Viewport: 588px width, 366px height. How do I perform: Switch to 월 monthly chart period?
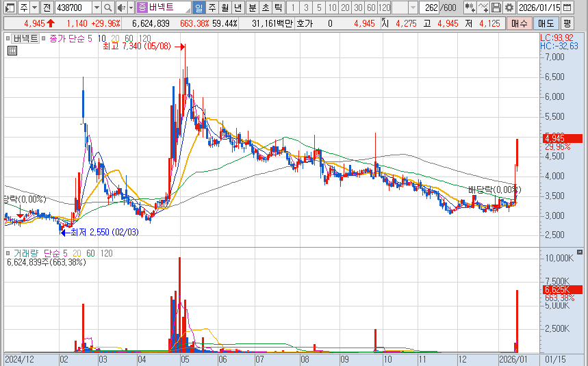click(225, 7)
